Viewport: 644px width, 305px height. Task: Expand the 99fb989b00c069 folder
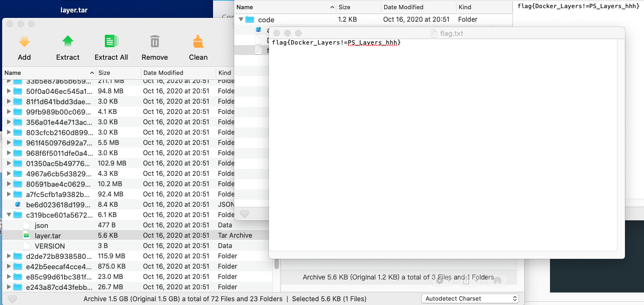point(9,111)
